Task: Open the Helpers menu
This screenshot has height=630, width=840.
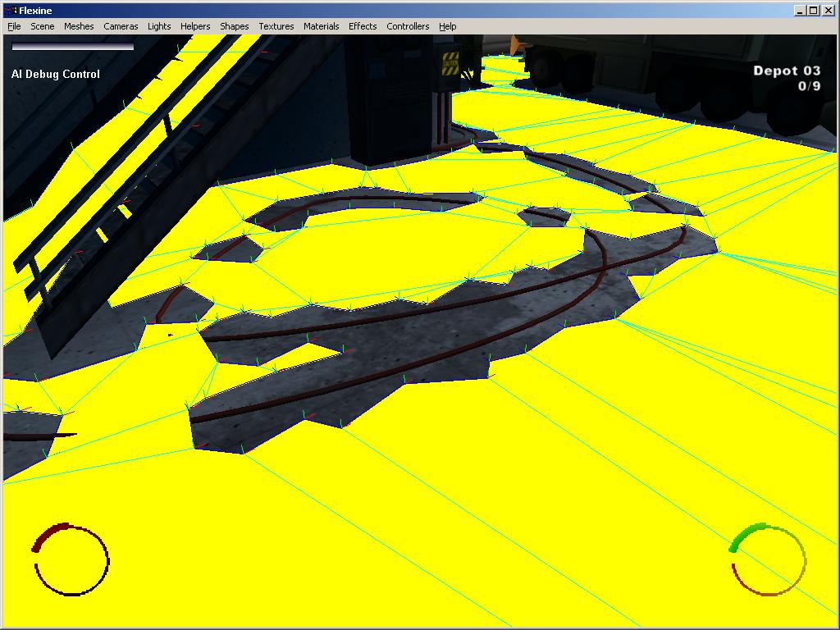Action: 195,26
